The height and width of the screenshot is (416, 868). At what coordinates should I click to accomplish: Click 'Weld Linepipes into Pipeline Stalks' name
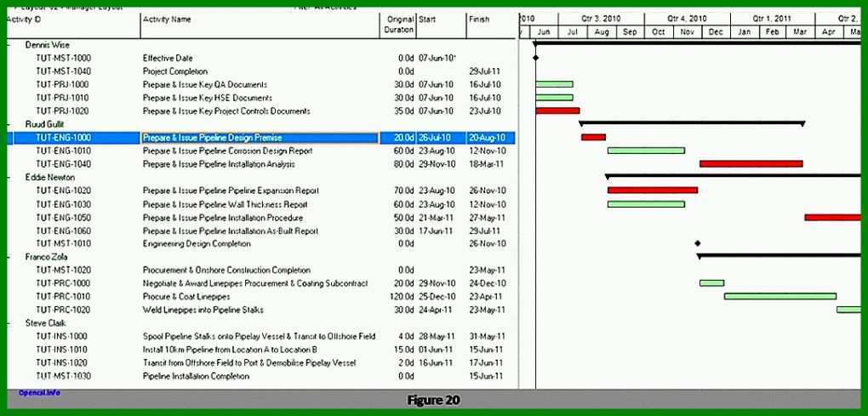203,310
